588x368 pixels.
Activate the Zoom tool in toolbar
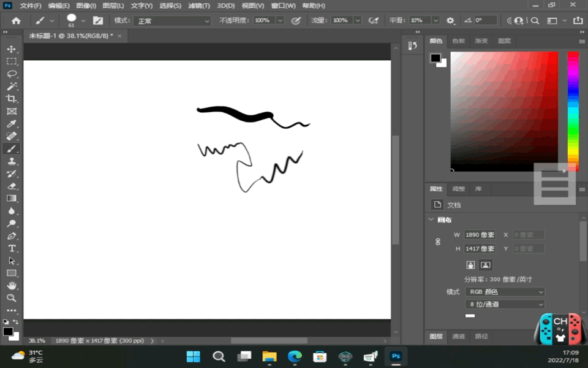(x=12, y=298)
